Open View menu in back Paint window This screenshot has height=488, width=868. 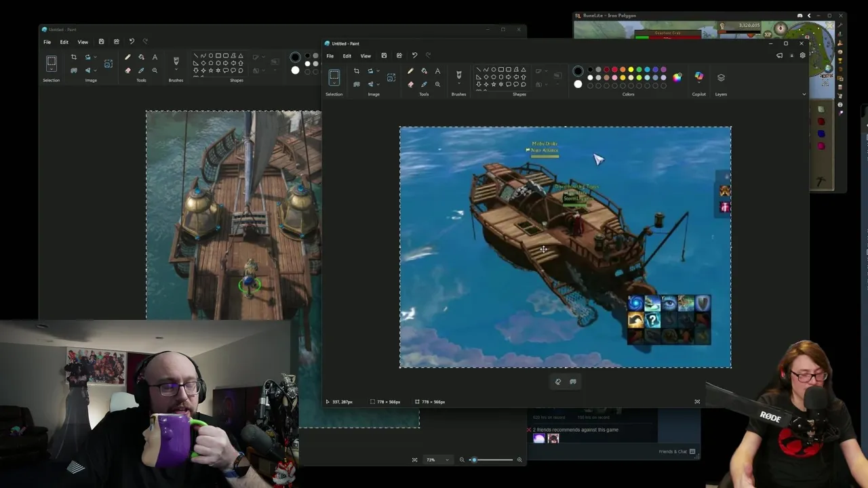83,42
